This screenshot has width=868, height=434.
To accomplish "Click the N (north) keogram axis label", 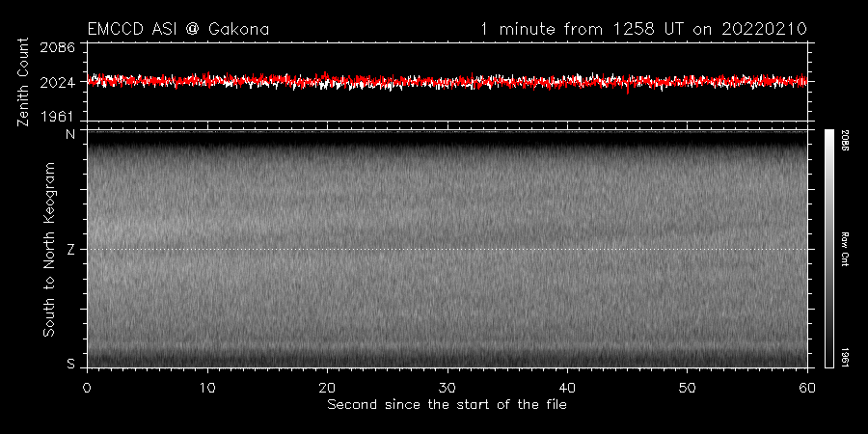I will (70, 133).
